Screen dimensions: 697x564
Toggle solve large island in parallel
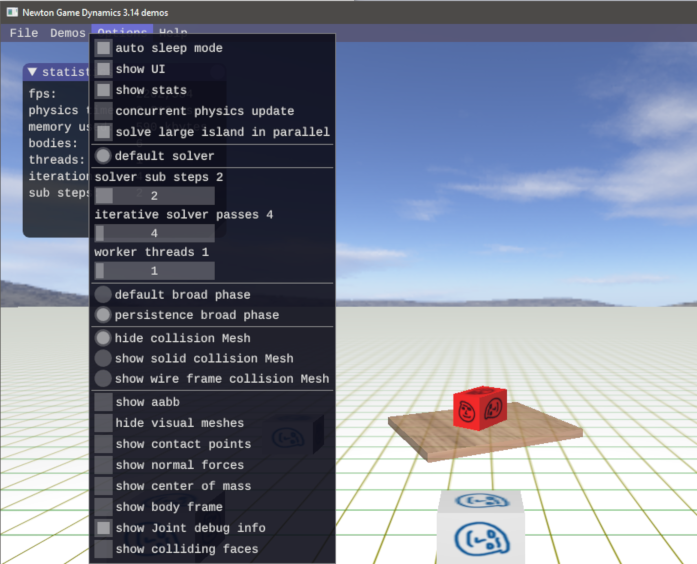pyautogui.click(x=104, y=132)
